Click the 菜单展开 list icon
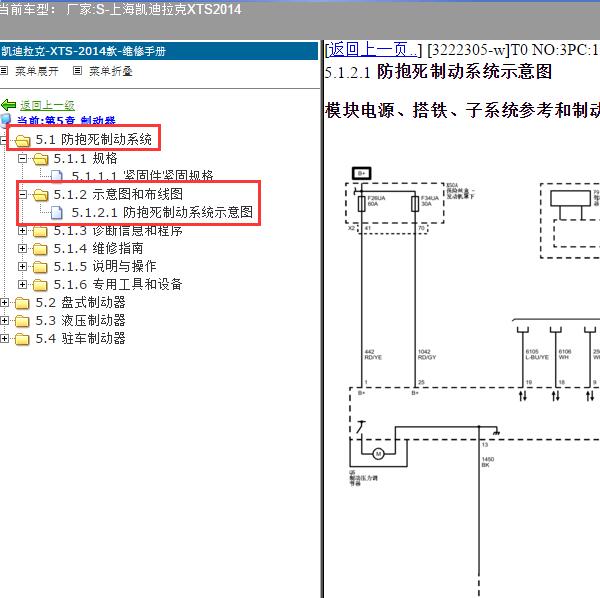The height and width of the screenshot is (598, 600). tap(4, 71)
